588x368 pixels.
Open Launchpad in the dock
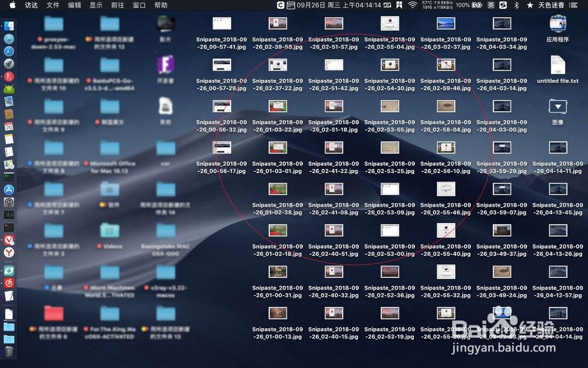point(8,64)
